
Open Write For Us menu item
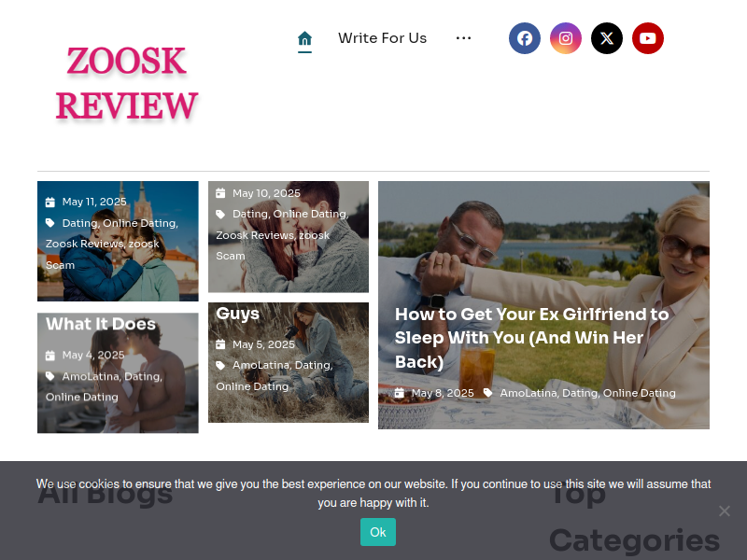click(383, 38)
